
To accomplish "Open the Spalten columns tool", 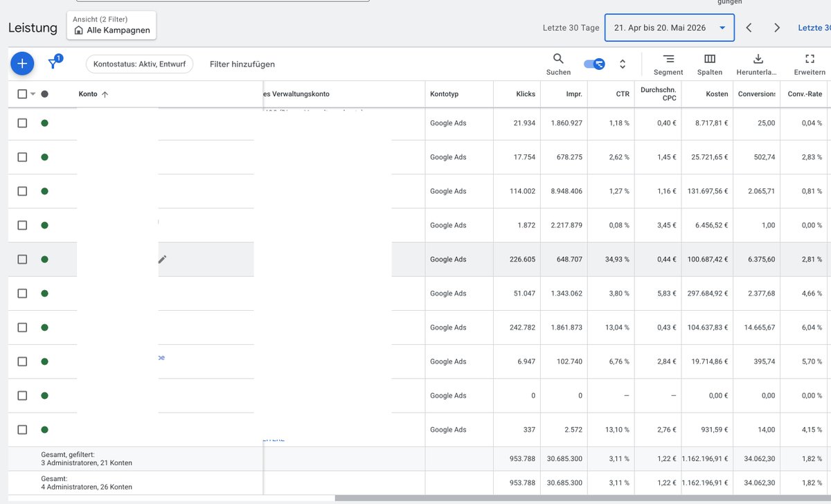I will click(x=710, y=64).
